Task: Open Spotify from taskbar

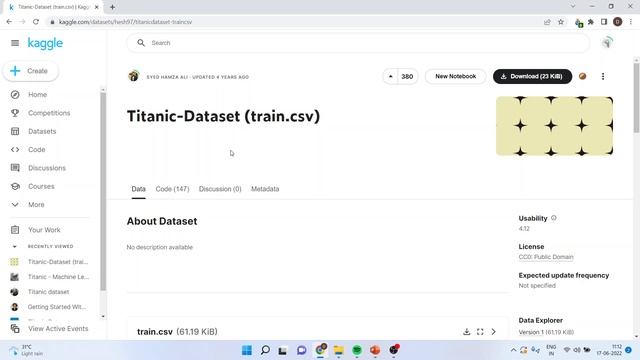Action: pyautogui.click(x=357, y=350)
